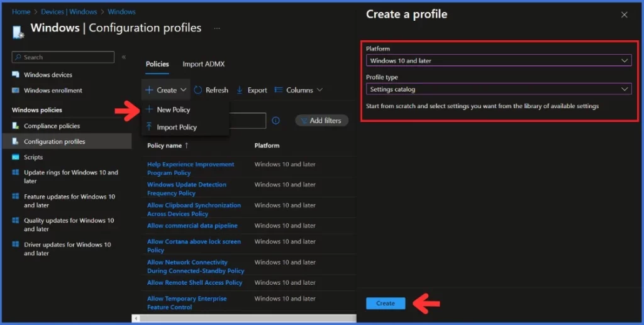Open Allow Network Connectivity During Connected-Standby Policy

tap(196, 267)
